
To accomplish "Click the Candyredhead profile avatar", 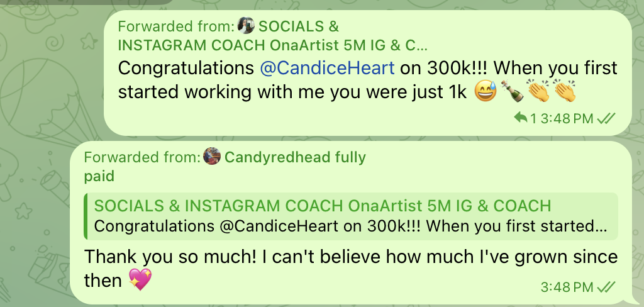I will pos(213,157).
